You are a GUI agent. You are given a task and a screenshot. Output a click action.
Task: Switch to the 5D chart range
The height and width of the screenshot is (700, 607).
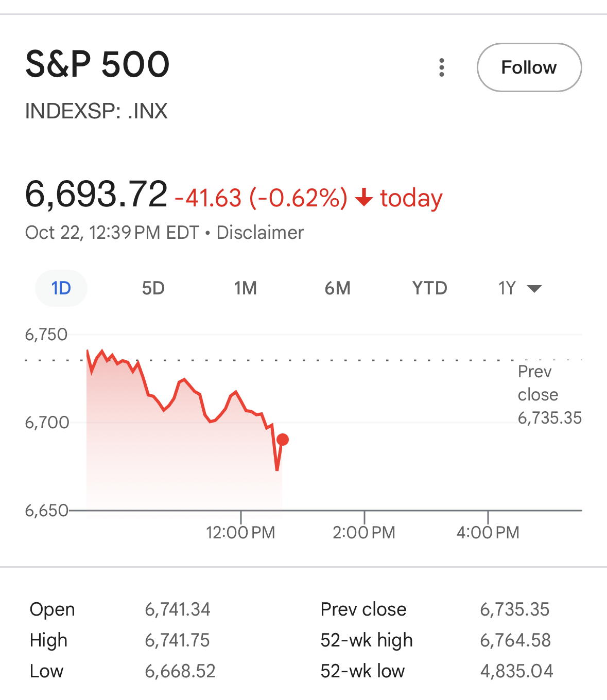coord(153,288)
